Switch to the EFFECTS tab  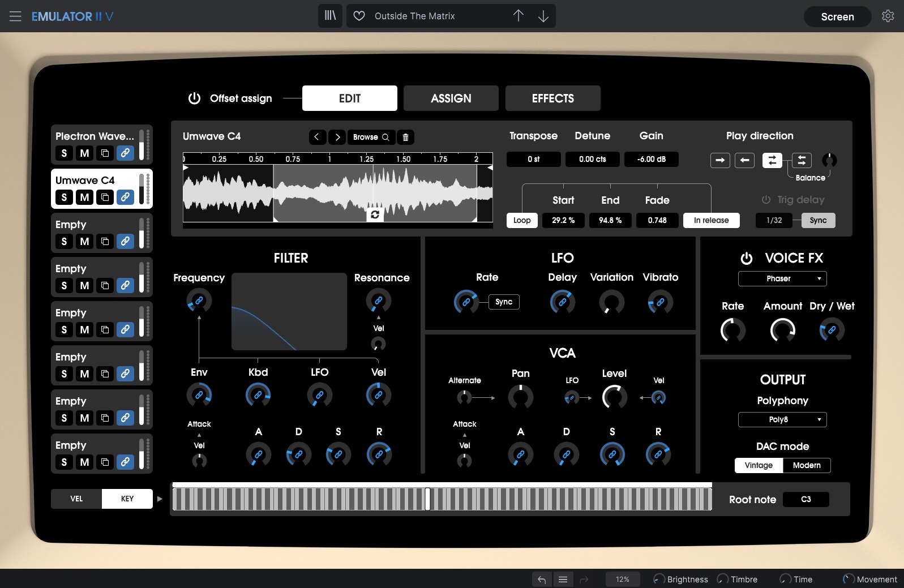553,98
